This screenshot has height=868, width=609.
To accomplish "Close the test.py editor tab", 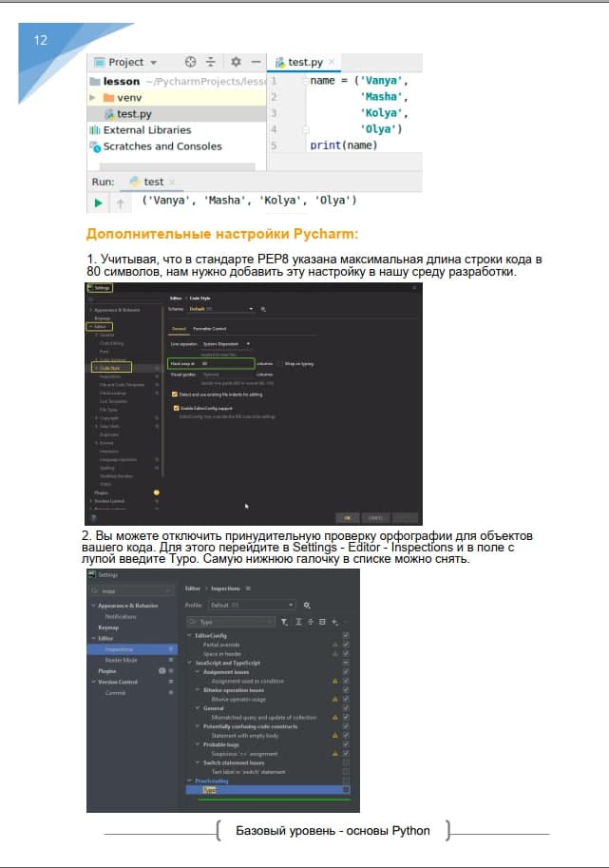I will (333, 62).
